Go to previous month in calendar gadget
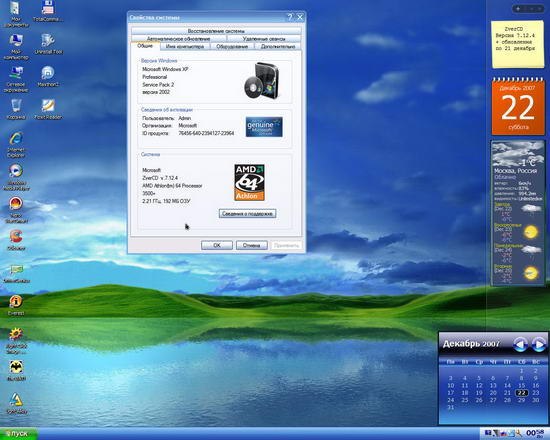Screen dimensions: 550x440 tap(520, 344)
